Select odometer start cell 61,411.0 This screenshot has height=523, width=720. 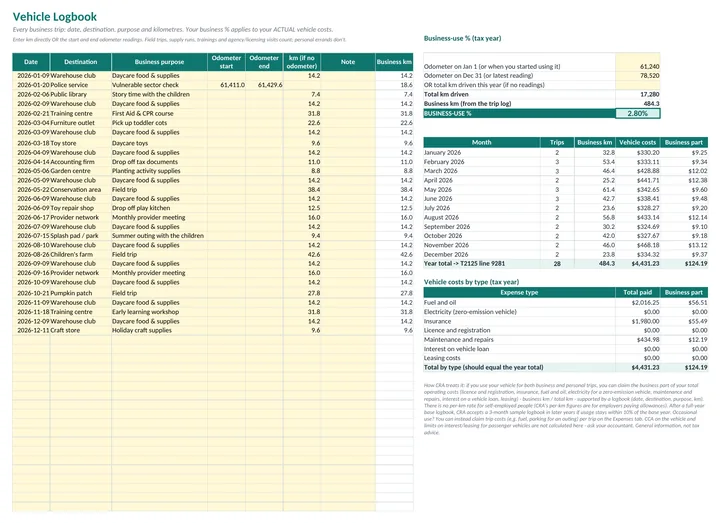click(x=226, y=85)
